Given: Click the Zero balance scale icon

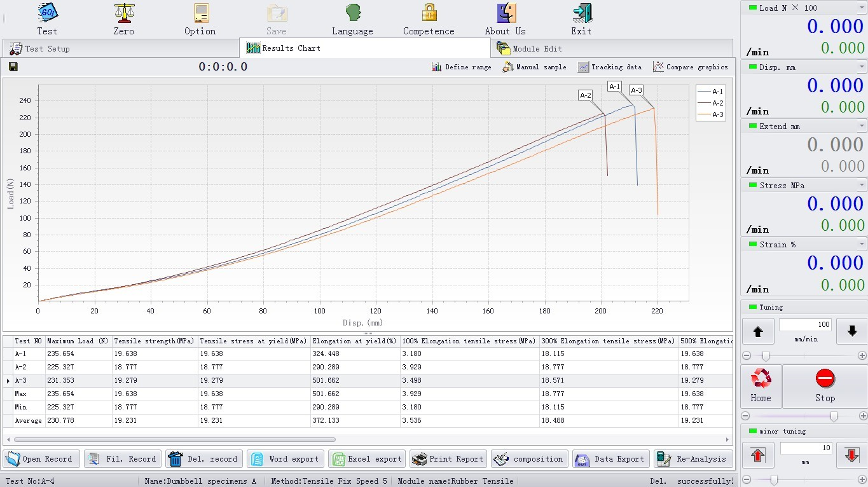Looking at the screenshot, I should click(x=123, y=13).
